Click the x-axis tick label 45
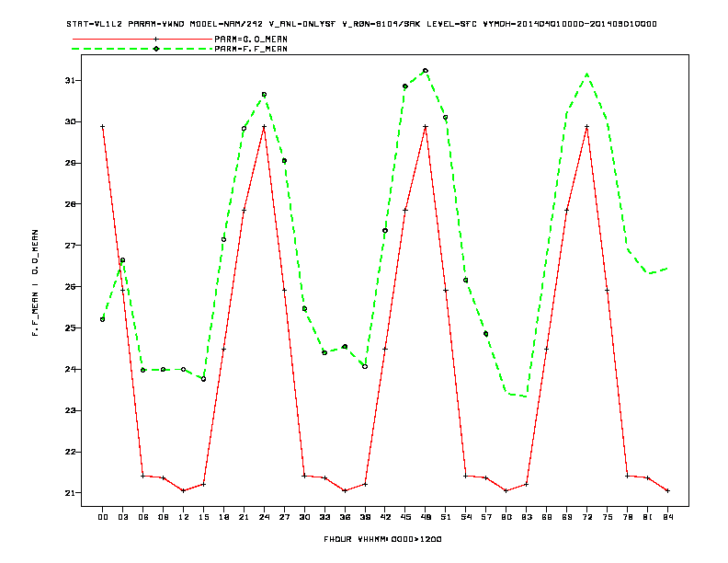This screenshot has width=728, height=563. click(405, 517)
